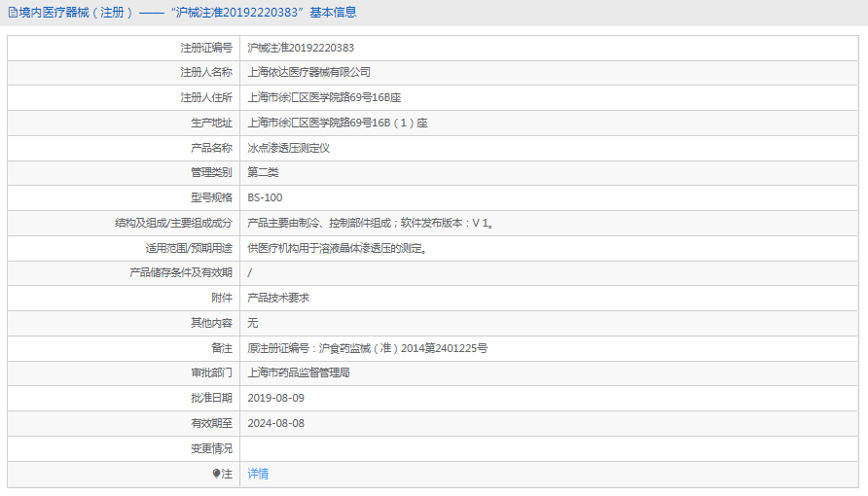Image resolution: width=868 pixels, height=496 pixels.
Task: Click the 批准日期 row label
Action: coord(211,398)
